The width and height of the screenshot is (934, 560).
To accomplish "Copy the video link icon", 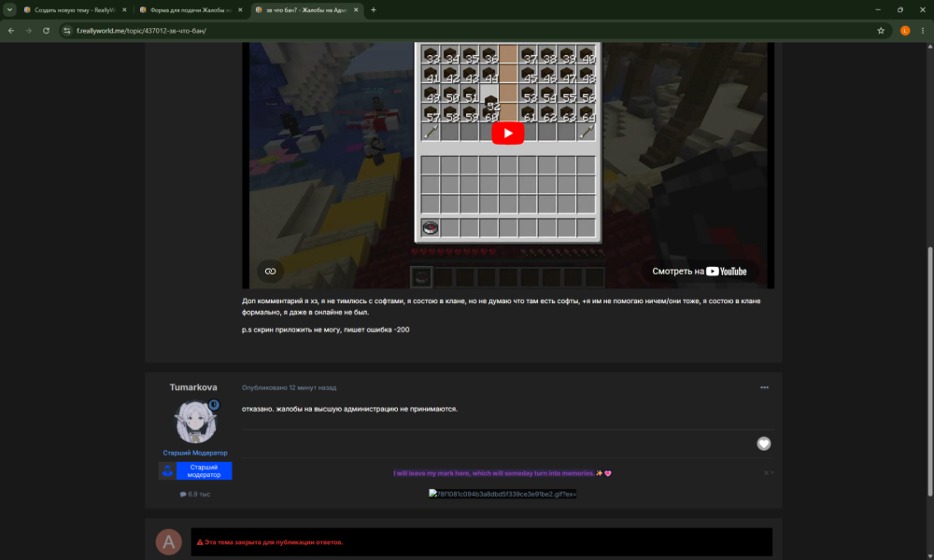I will tap(271, 272).
